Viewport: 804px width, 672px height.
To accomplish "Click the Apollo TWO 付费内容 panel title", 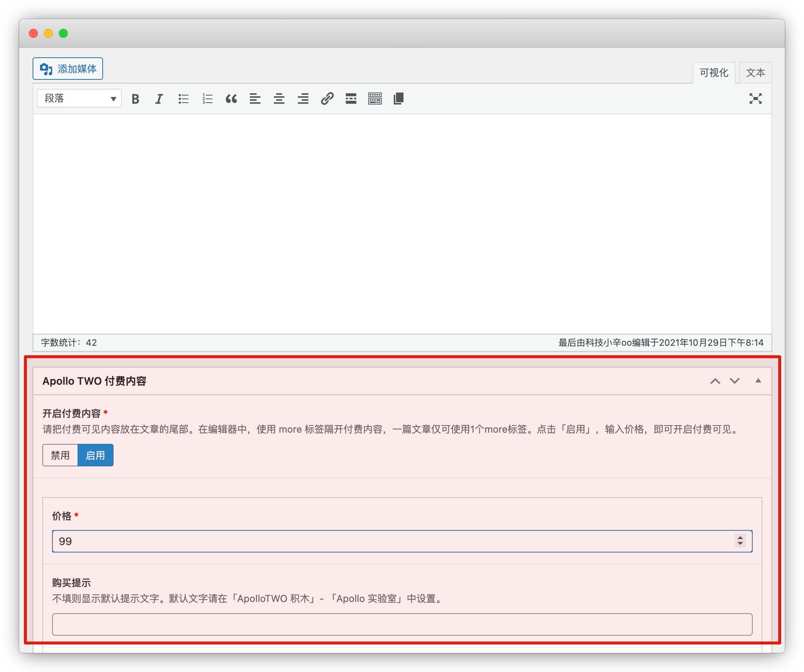I will click(x=94, y=381).
